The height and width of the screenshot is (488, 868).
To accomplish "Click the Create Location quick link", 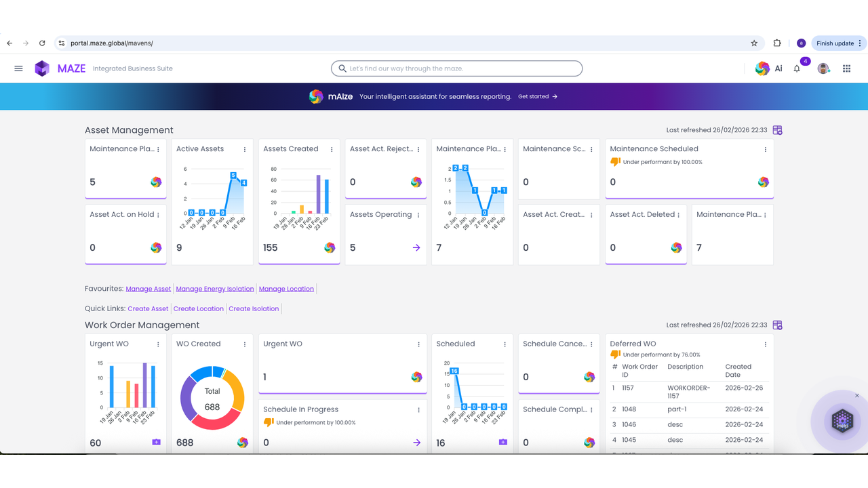I will pos(199,308).
